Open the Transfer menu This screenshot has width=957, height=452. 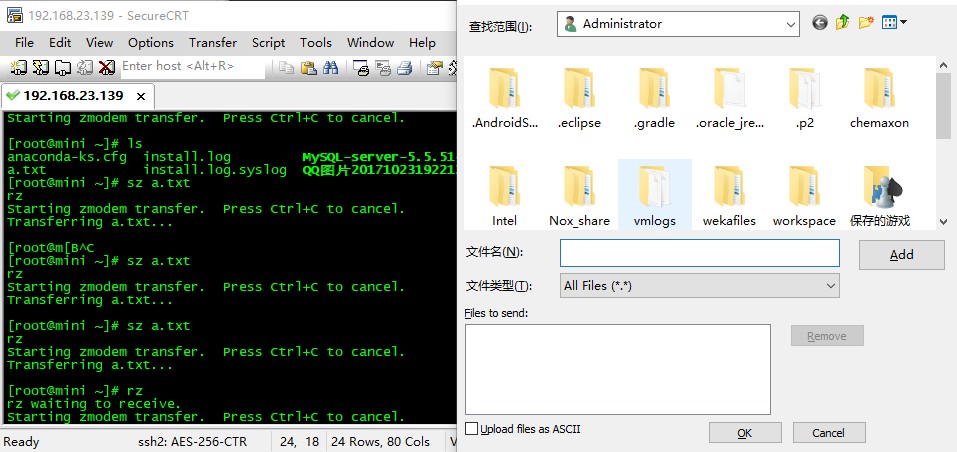(213, 43)
